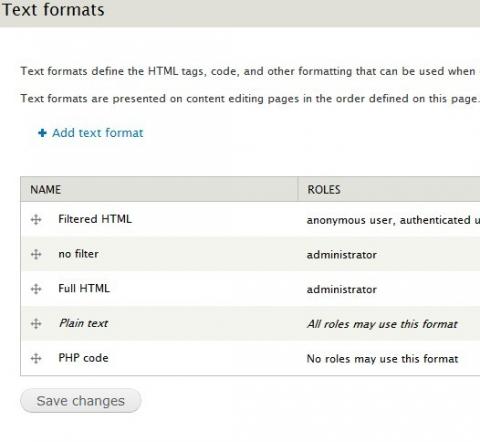Click drag handle icon beside Filtered HTML
480x442 pixels.
click(36, 220)
